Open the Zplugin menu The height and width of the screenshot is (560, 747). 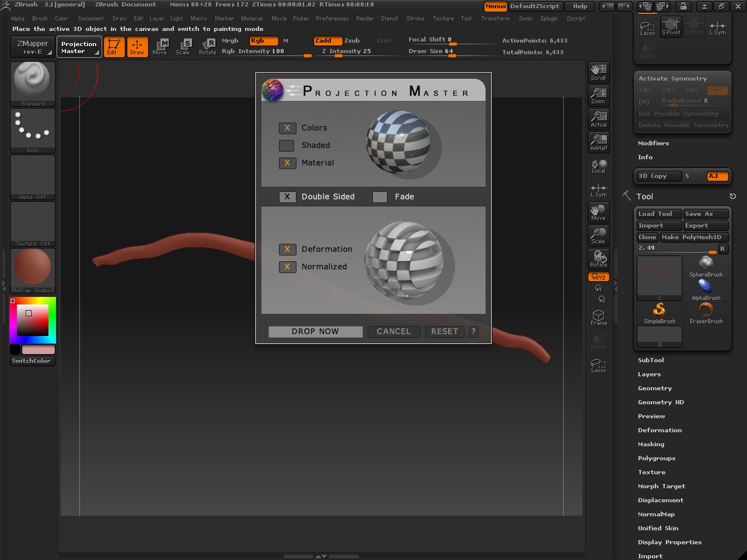(x=549, y=19)
